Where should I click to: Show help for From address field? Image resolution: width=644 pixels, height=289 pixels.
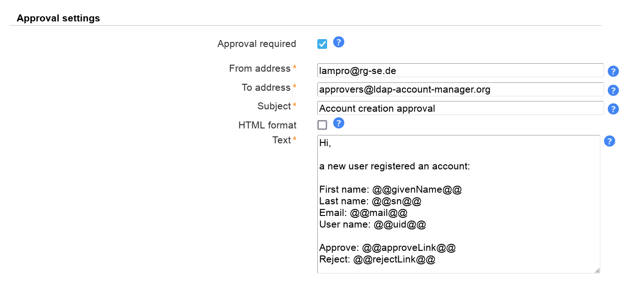(613, 71)
